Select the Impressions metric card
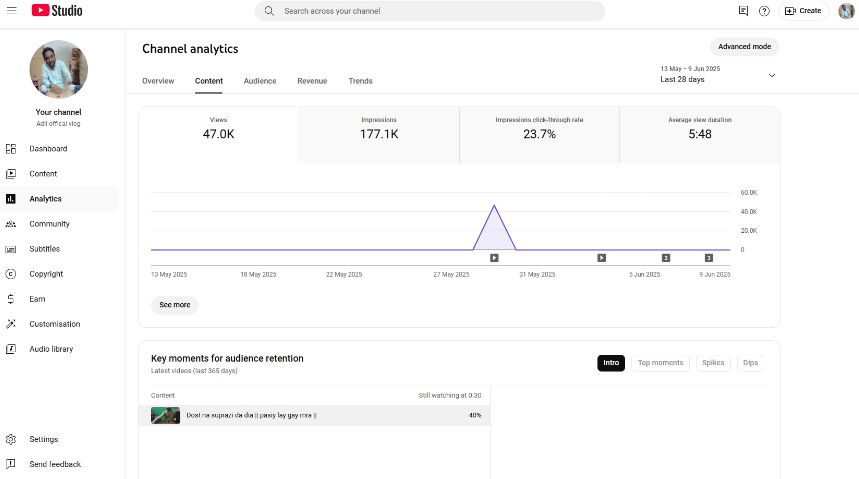This screenshot has width=859, height=479. click(379, 135)
